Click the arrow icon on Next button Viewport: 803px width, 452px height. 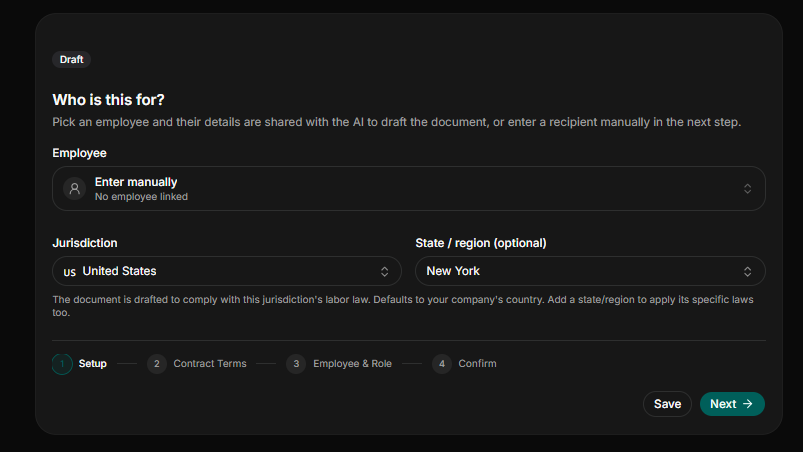click(748, 404)
